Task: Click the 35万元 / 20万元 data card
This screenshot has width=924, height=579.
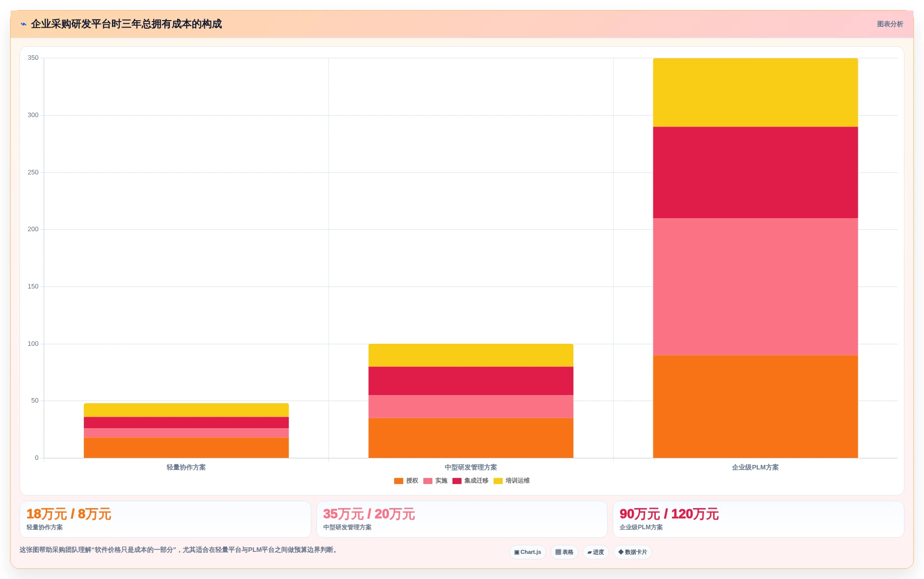Action: (462, 519)
